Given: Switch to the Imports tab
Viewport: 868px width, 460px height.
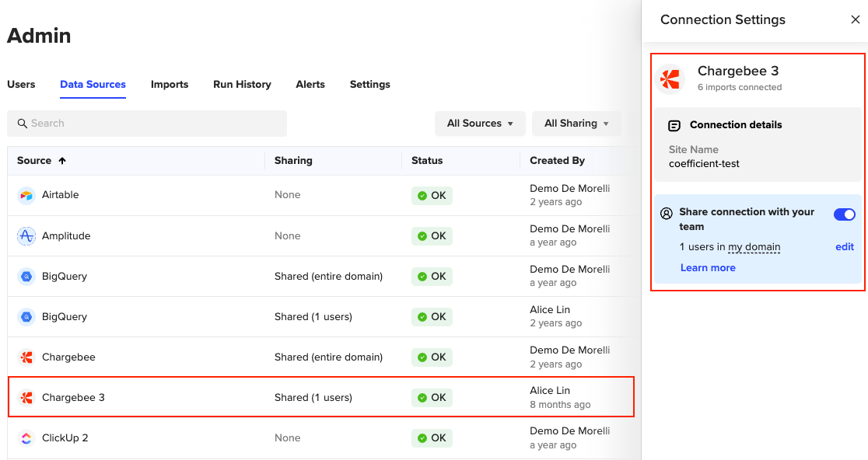Looking at the screenshot, I should point(170,85).
